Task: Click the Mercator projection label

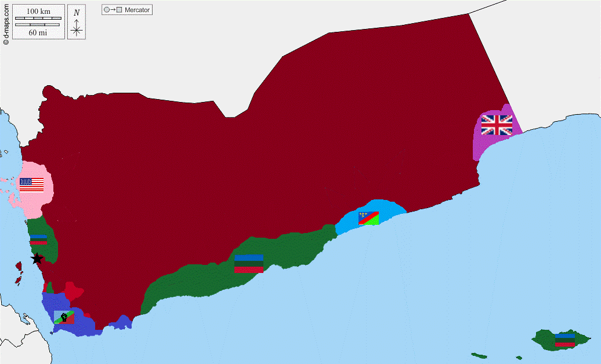Action: pyautogui.click(x=127, y=10)
